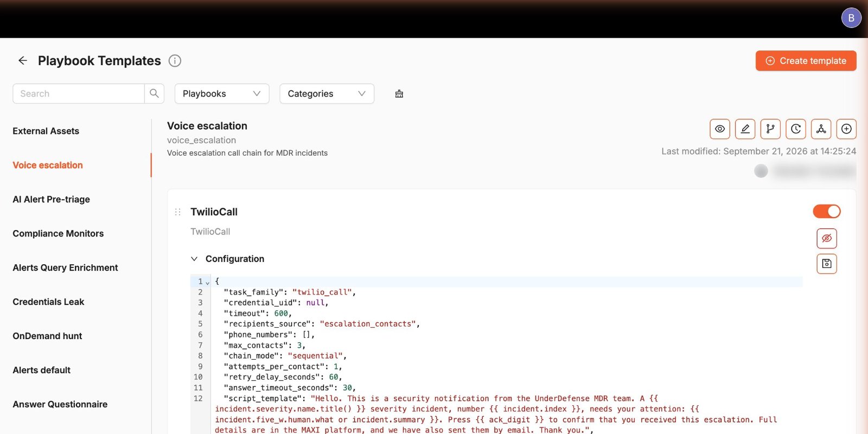Screen dimensions: 868x434
Task: Open the history clock icon
Action: [796, 129]
